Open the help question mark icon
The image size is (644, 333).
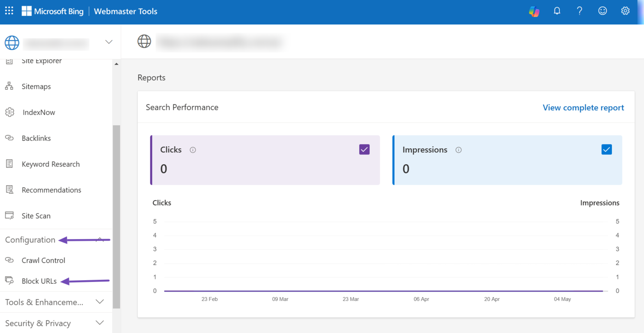point(580,11)
